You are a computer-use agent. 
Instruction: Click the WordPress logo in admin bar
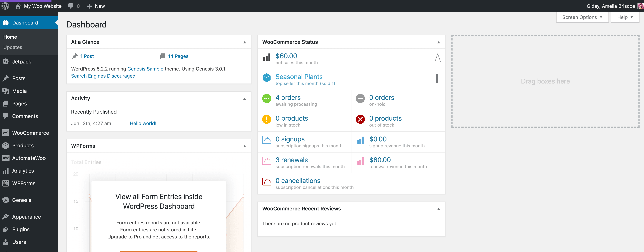pos(5,6)
